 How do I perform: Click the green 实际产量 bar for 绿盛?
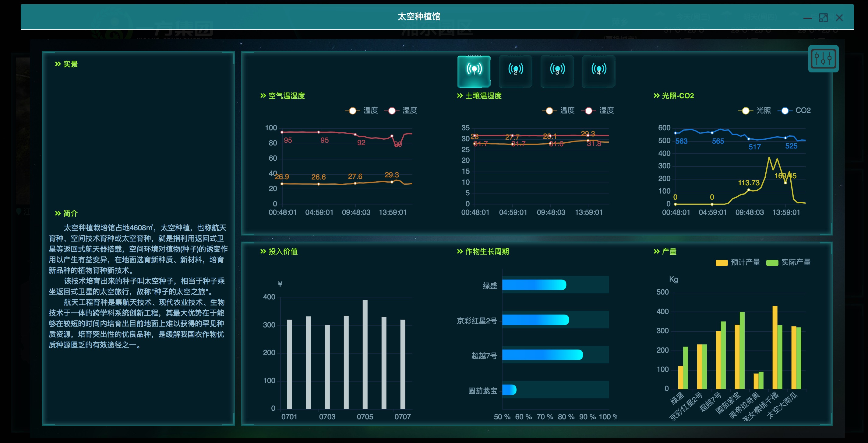[685, 368]
